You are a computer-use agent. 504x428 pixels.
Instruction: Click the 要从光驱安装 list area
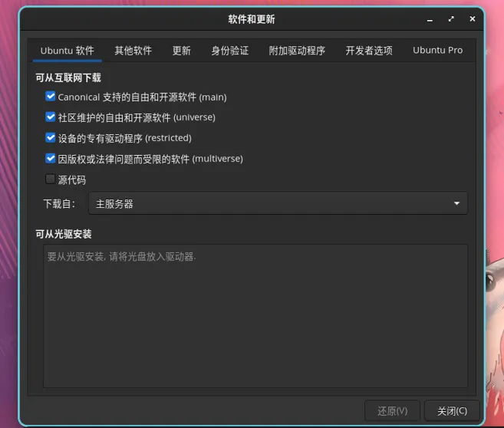click(x=255, y=316)
